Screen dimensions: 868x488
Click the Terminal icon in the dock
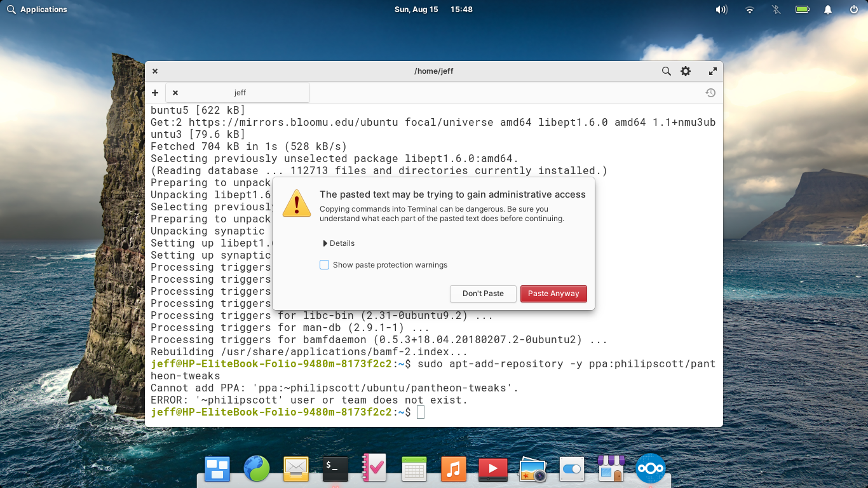[335, 469]
